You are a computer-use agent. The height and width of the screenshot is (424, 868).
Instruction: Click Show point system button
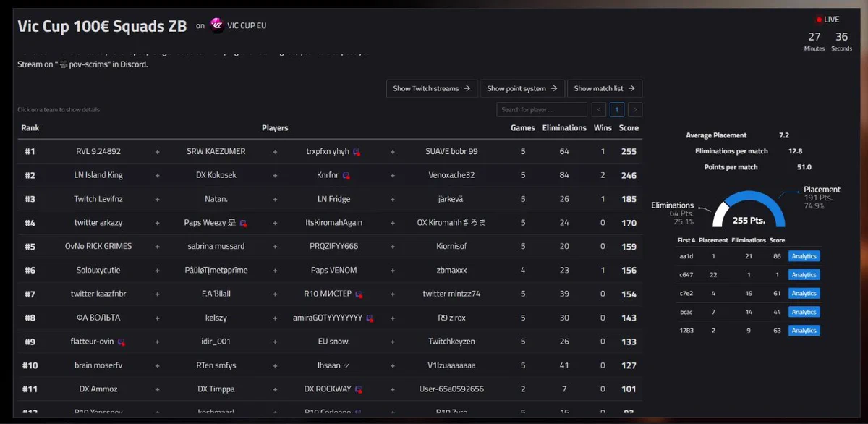[522, 88]
